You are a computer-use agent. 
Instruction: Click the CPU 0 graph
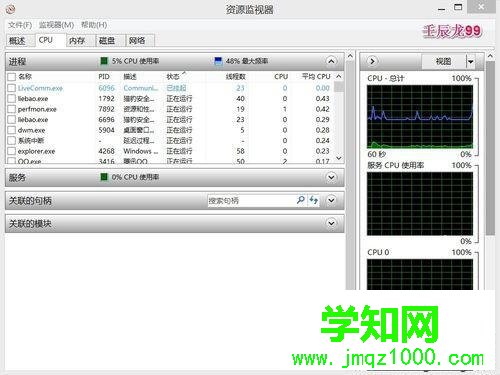pos(420,274)
